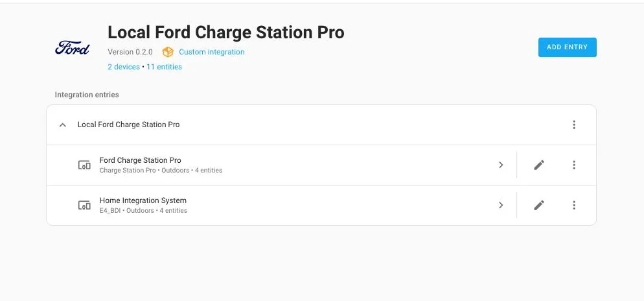Open the 11 entities link
The height and width of the screenshot is (301, 644).
pyautogui.click(x=164, y=67)
